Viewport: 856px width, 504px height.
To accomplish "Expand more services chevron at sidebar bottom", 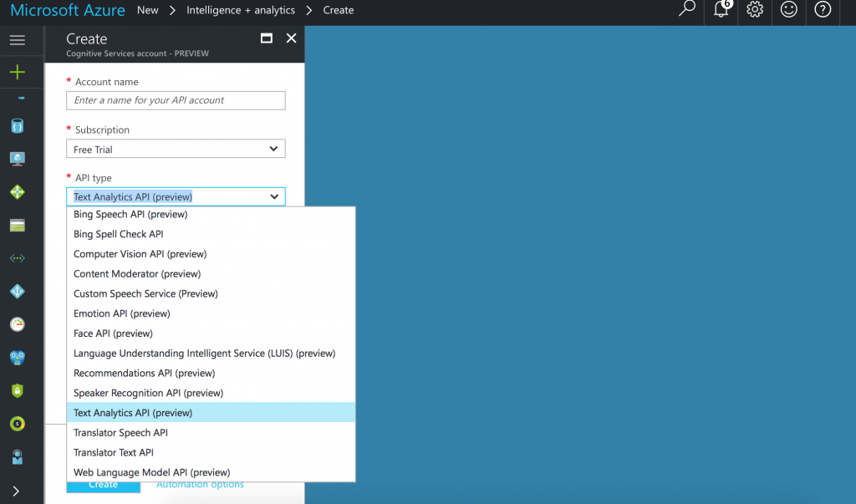I will 17,491.
